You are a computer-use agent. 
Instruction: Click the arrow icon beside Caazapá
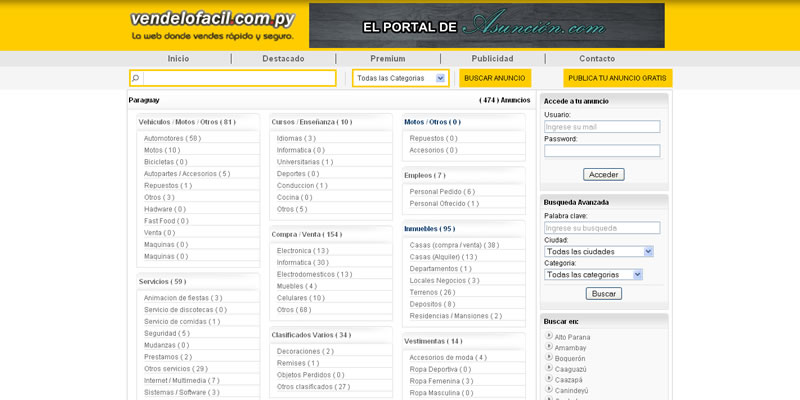[x=549, y=380]
